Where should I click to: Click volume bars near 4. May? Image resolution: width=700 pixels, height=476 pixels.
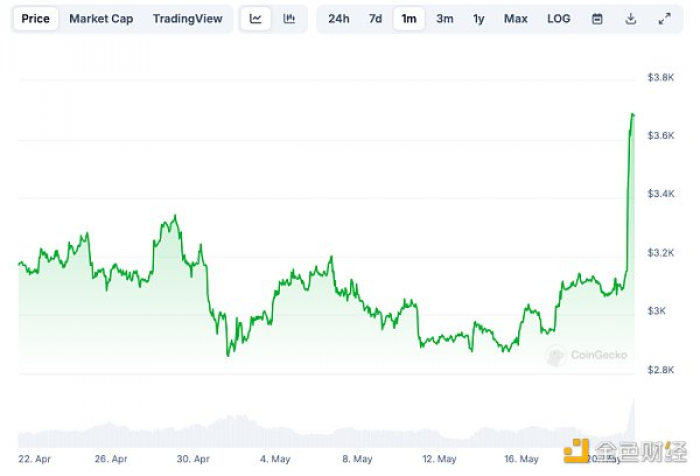point(275,435)
